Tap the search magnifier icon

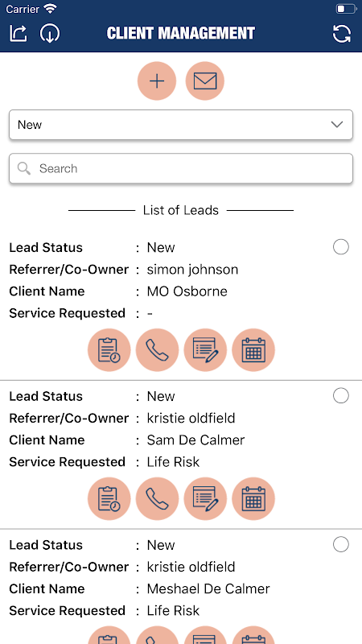(24, 168)
